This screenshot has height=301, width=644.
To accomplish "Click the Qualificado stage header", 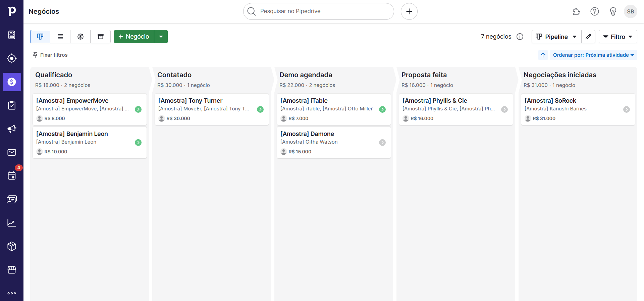I will [54, 75].
